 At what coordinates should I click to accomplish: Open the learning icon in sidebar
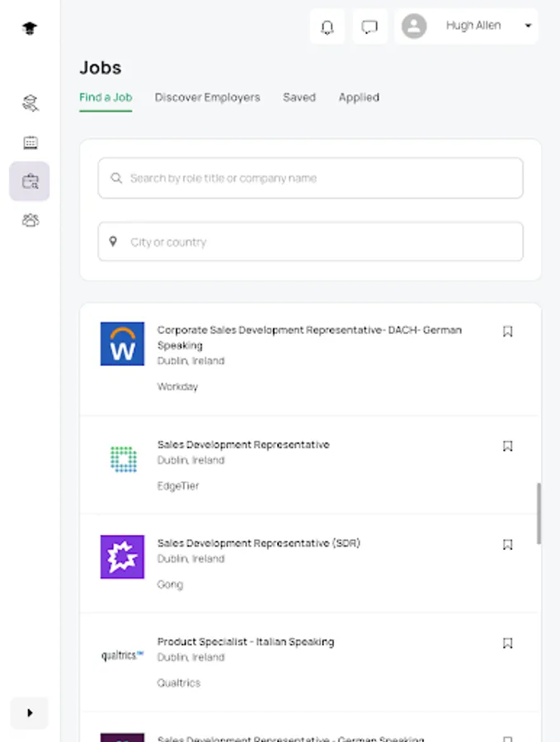[31, 103]
